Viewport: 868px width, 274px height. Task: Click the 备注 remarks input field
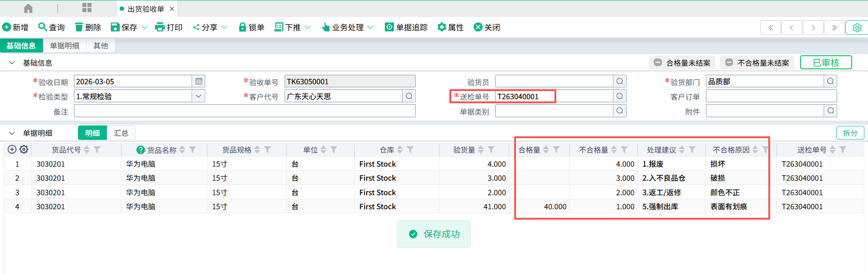[245, 111]
